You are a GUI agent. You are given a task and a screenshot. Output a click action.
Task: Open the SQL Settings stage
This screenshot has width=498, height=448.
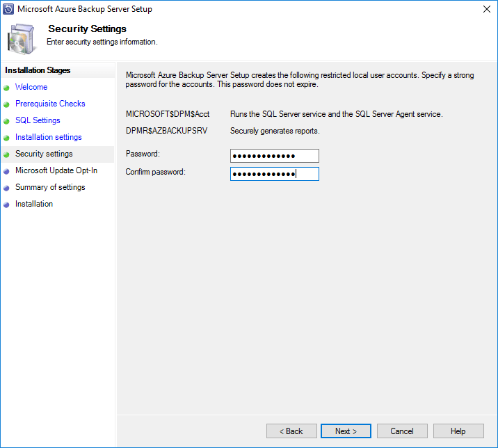point(38,120)
